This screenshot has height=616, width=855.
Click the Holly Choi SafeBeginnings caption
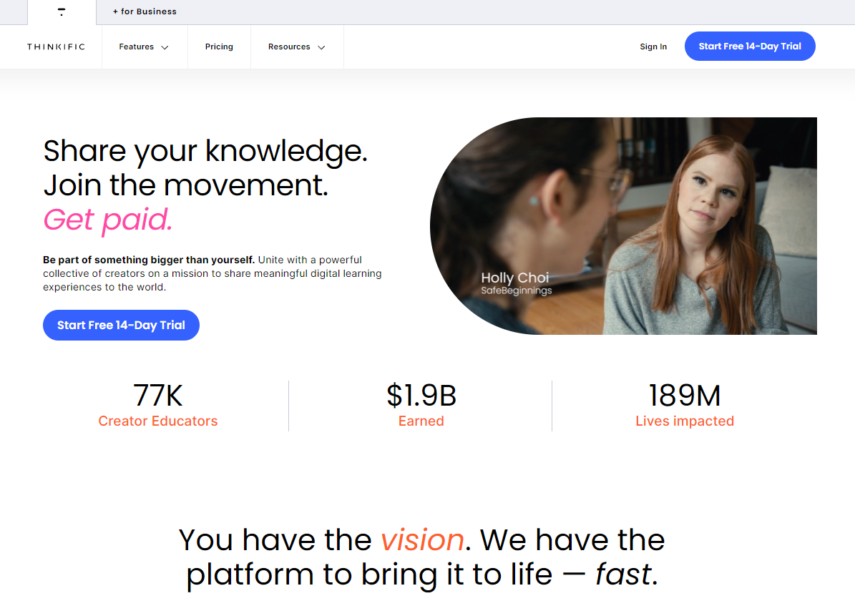point(516,283)
